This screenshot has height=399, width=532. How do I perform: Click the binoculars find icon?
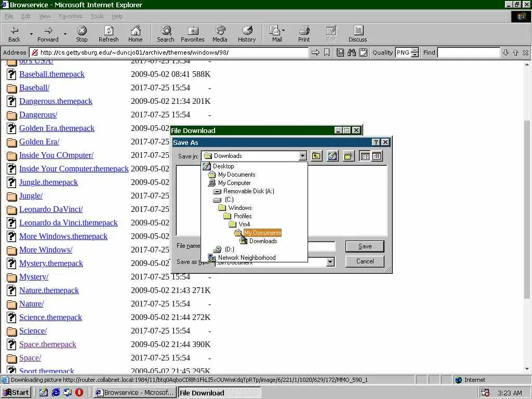click(x=352, y=52)
